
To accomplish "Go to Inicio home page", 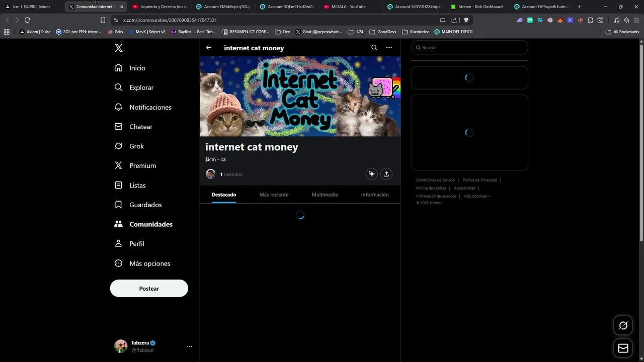I will 130,68.
